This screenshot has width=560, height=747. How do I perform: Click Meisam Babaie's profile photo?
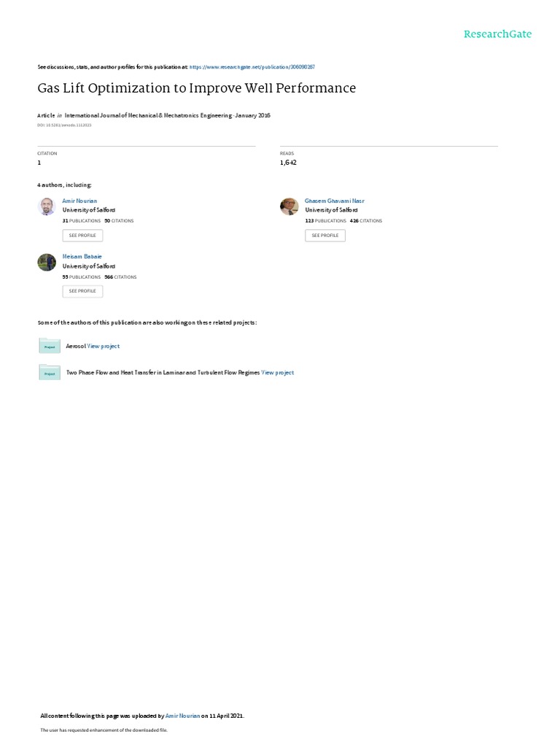47,262
